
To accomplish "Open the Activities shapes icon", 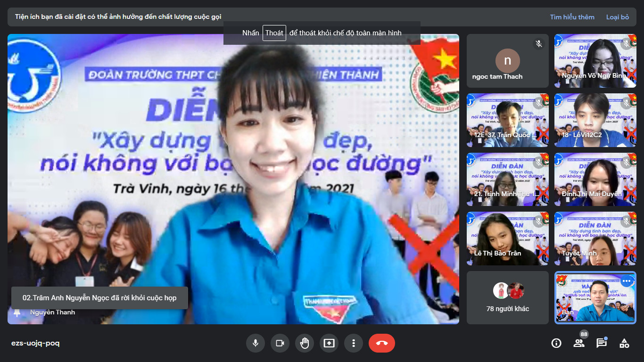I will coord(624,343).
